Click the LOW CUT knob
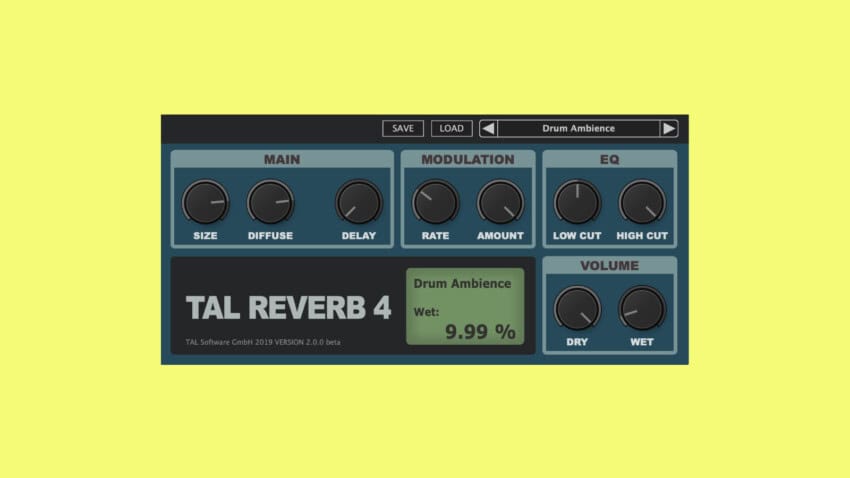This screenshot has height=478, width=850. (577, 202)
